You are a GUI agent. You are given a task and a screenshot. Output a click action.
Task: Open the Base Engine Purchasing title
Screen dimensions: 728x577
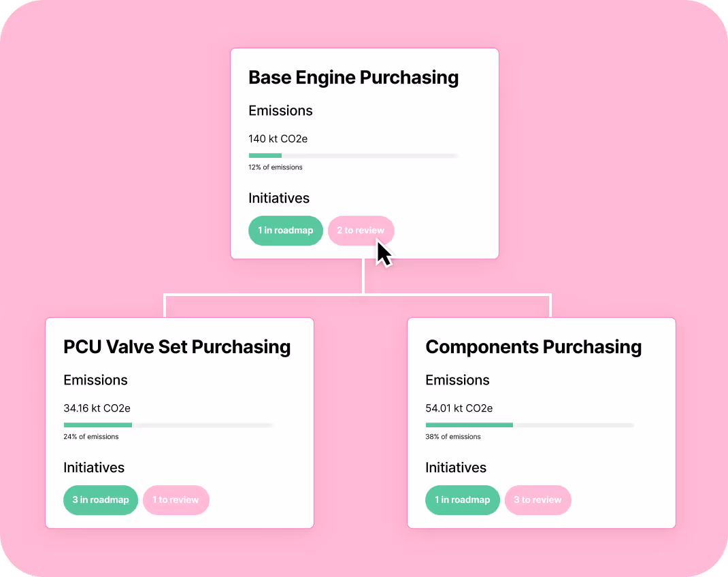(353, 77)
